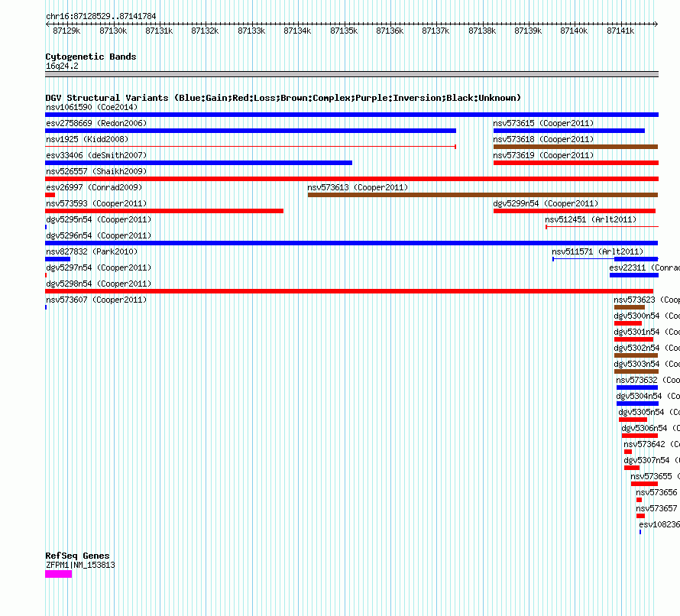The width and height of the screenshot is (680, 616).
Task: Click the nsv573656 variant label
Action: 656,492
